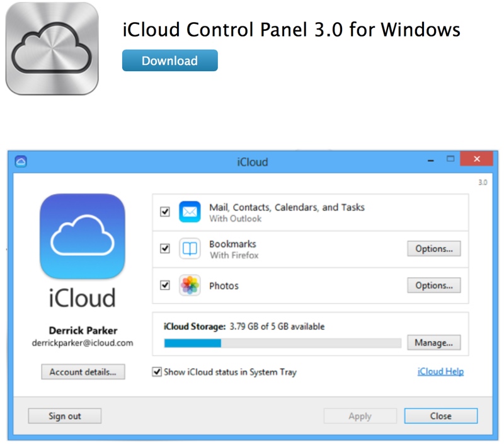Click the Apply button

click(x=360, y=416)
